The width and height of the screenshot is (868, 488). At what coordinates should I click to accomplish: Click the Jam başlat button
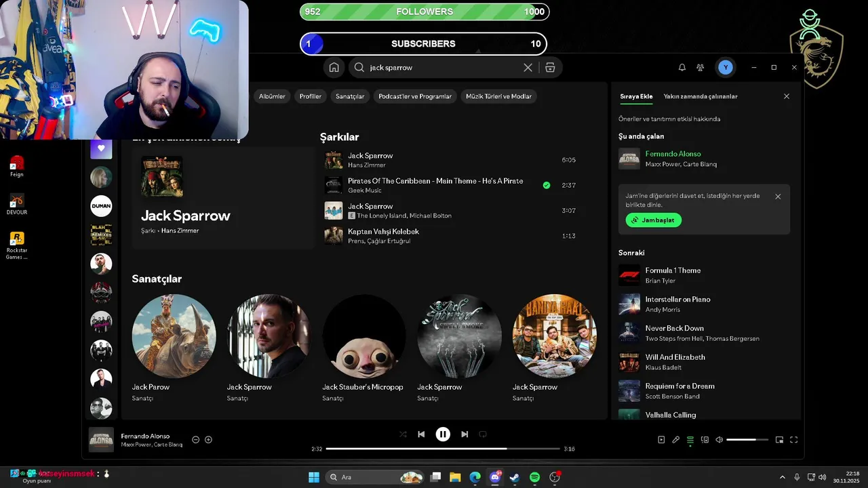(654, 220)
